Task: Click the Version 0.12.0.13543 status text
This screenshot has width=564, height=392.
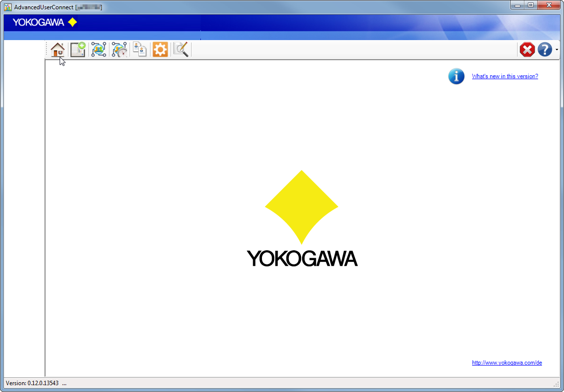Action: pos(32,383)
